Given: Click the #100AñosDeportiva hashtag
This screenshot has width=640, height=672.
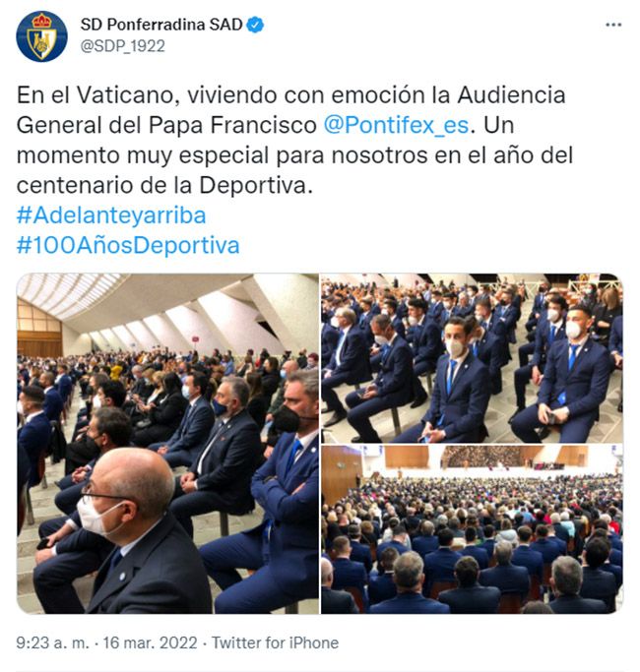Looking at the screenshot, I should click(128, 245).
